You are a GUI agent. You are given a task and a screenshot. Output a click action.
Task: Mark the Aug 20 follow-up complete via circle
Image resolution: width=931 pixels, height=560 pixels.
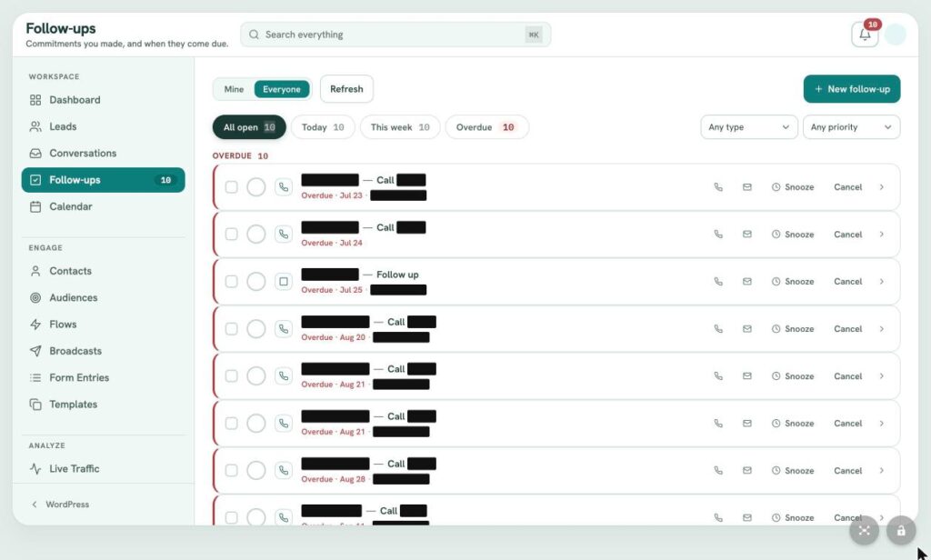(255, 328)
